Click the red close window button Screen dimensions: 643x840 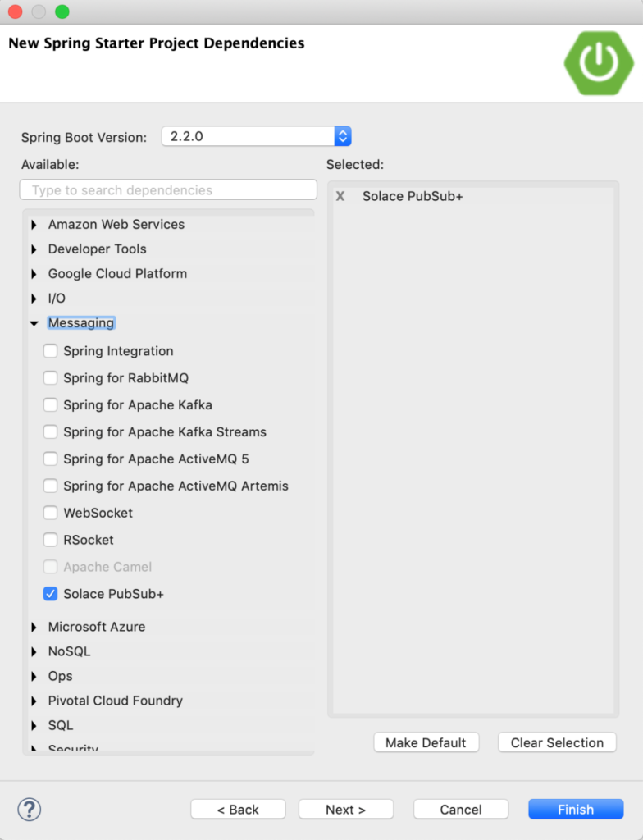(16, 11)
